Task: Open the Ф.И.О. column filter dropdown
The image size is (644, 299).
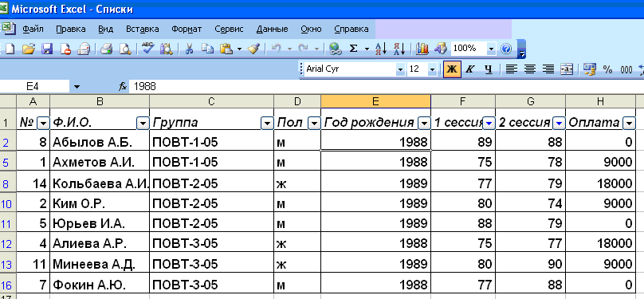Action: pos(143,124)
